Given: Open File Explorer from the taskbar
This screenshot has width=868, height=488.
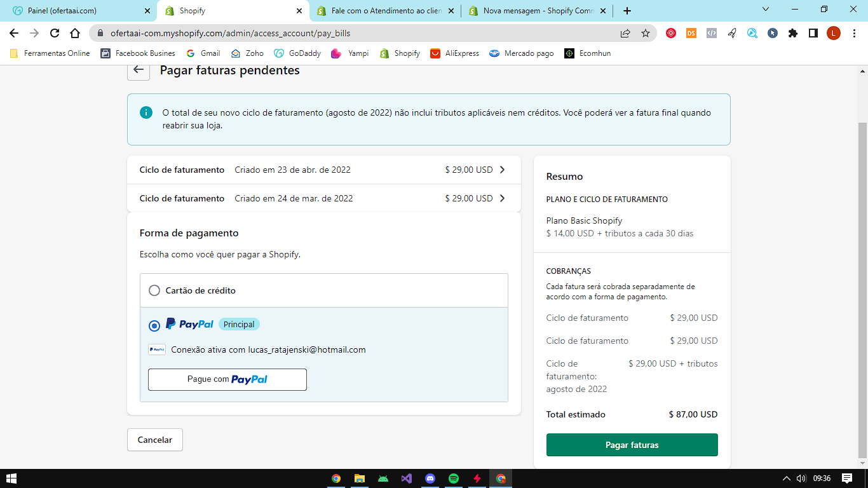Looking at the screenshot, I should click(360, 478).
